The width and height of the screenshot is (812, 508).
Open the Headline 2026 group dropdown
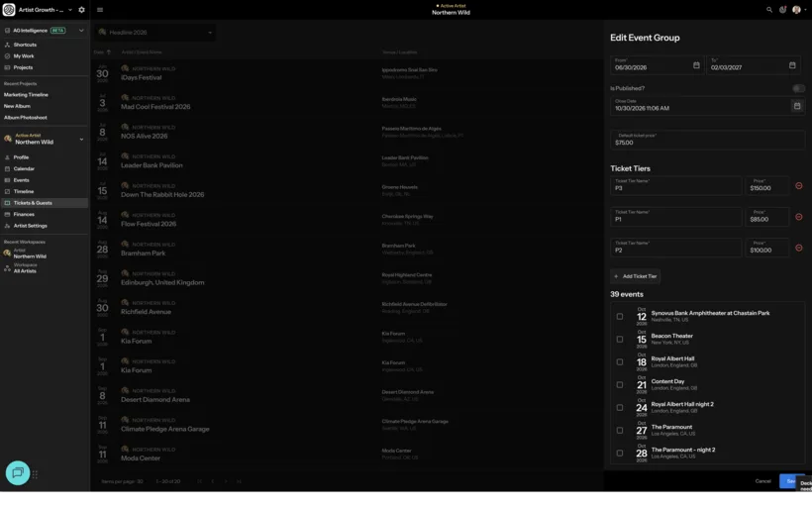[155, 32]
